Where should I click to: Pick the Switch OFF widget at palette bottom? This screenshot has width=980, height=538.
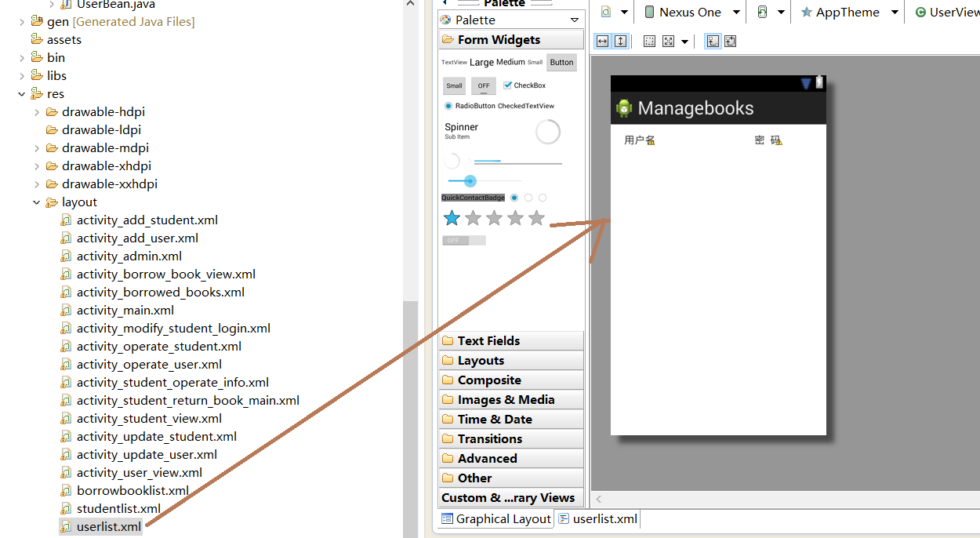[463, 240]
